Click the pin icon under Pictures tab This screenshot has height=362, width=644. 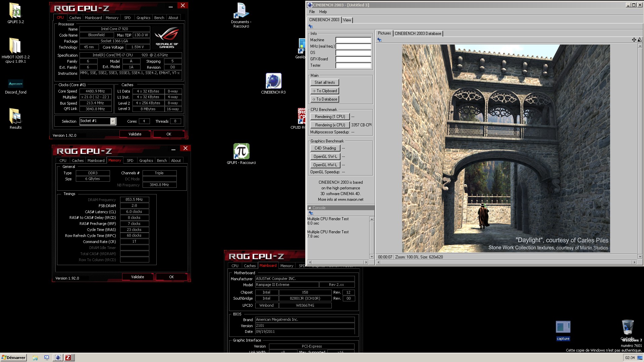379,40
